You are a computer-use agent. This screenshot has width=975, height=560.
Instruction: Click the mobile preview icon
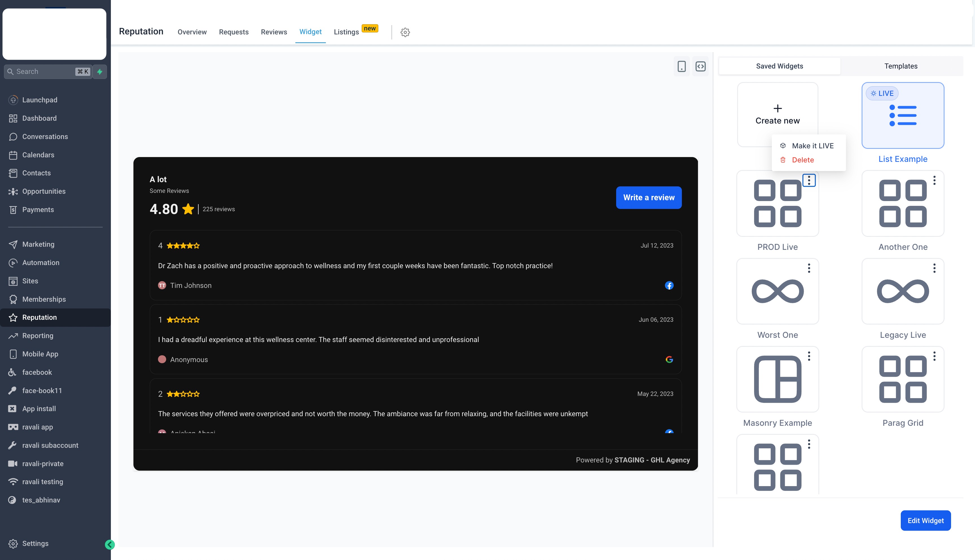(681, 66)
